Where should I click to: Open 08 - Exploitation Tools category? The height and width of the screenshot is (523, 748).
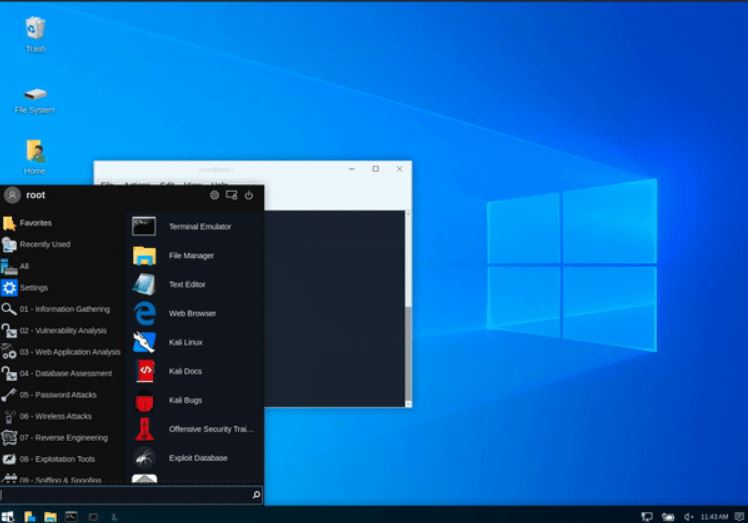coord(62,459)
